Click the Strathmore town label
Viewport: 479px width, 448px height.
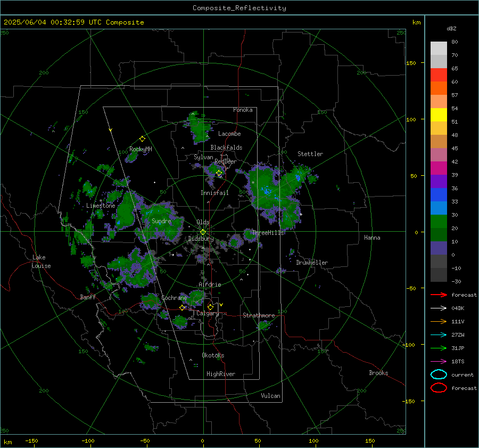[259, 315]
